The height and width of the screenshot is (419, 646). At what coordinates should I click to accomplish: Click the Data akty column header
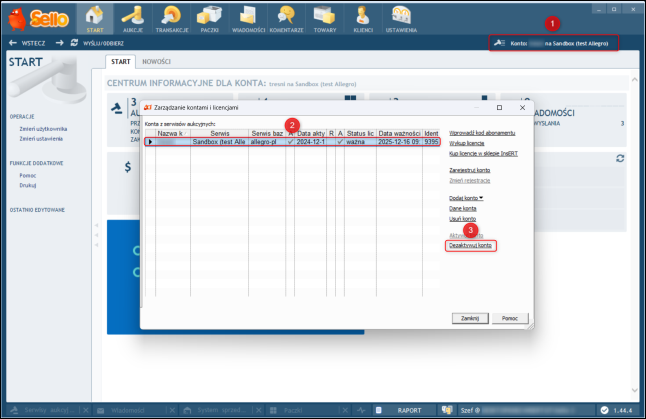(311, 133)
